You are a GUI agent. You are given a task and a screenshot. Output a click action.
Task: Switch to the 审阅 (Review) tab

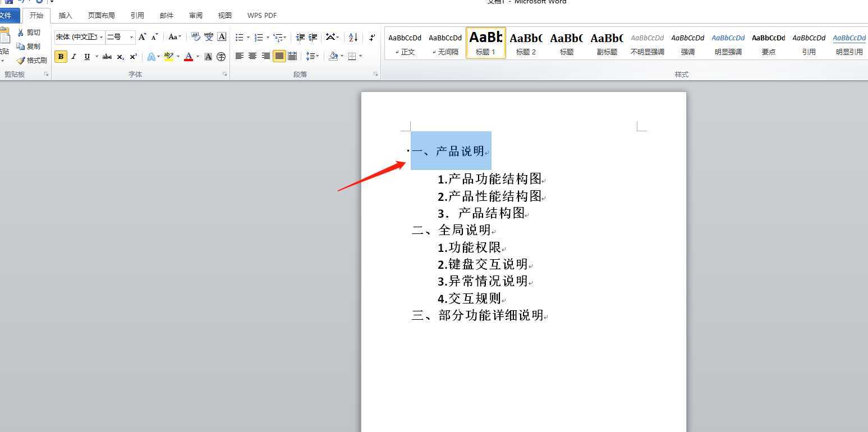pos(196,16)
